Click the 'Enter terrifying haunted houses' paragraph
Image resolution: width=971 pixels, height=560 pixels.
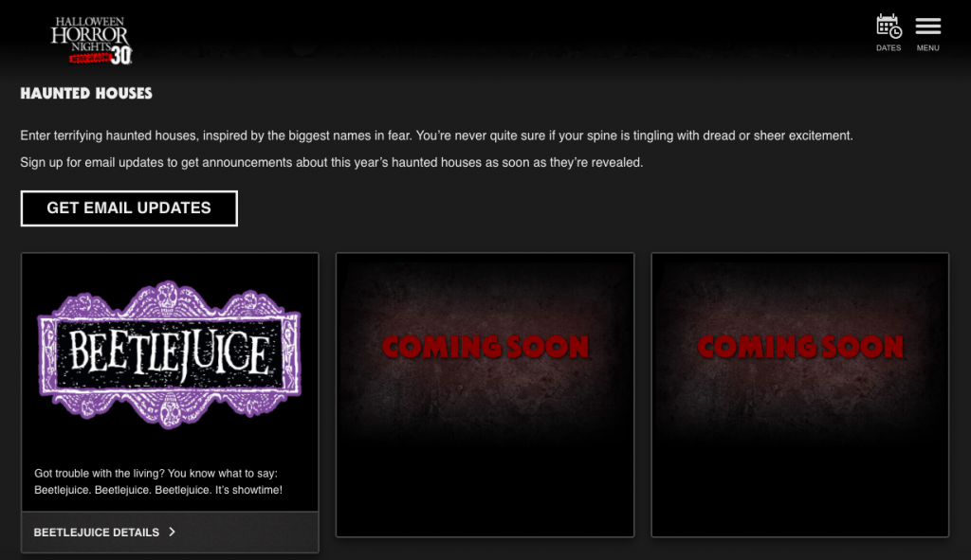[436, 135]
